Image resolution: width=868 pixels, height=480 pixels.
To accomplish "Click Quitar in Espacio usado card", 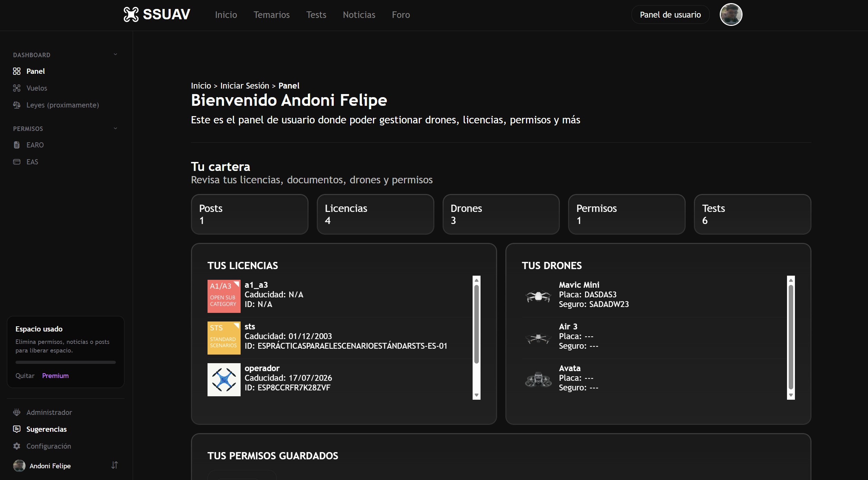I will [x=25, y=376].
